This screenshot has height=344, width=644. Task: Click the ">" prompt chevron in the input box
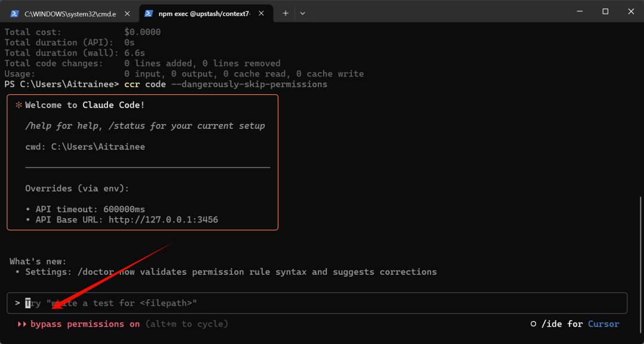(18, 303)
